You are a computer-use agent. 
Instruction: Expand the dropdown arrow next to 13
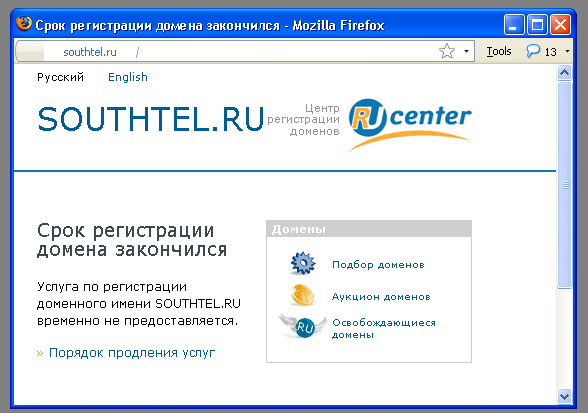567,51
